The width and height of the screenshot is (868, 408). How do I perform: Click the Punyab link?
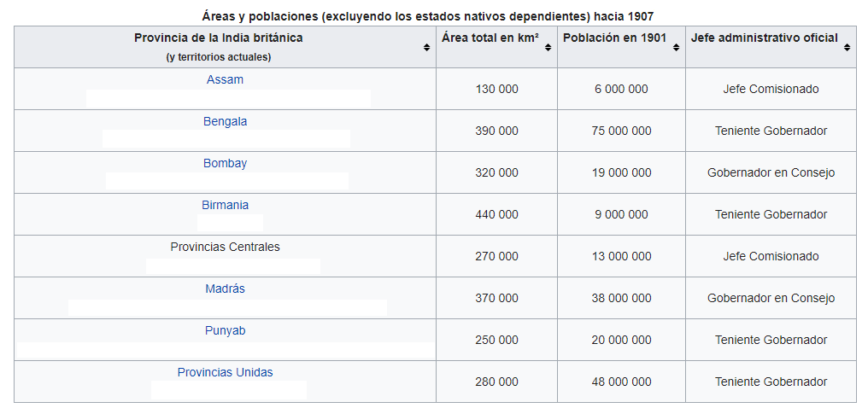(x=225, y=330)
